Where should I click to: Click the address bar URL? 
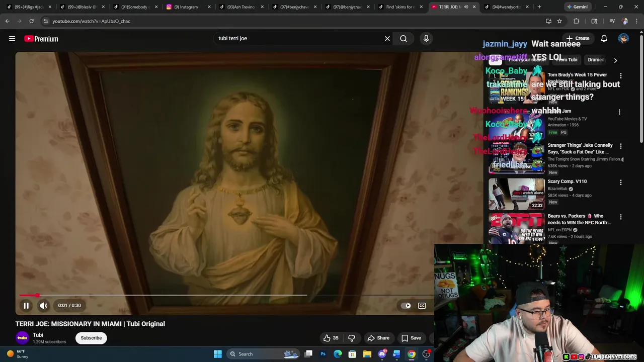[91, 21]
